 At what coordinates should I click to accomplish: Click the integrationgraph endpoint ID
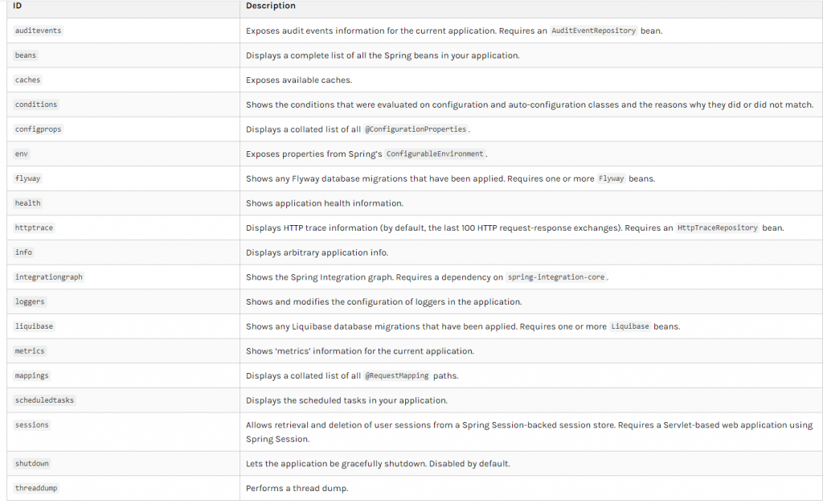click(48, 277)
